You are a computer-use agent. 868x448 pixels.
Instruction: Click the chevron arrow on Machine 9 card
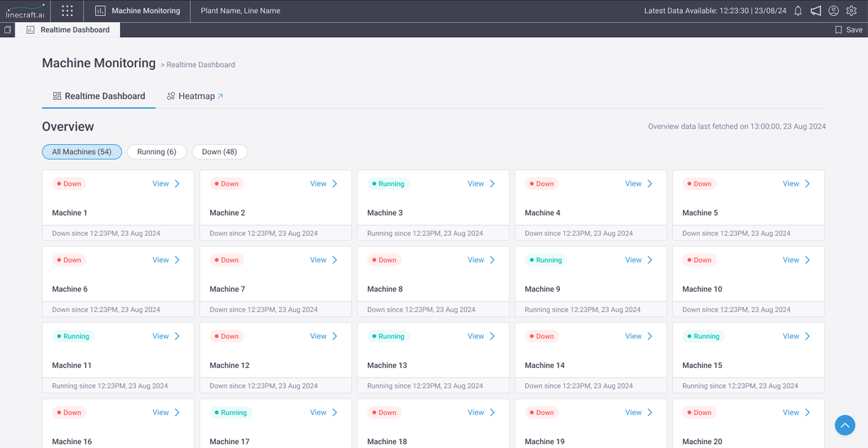(x=650, y=260)
